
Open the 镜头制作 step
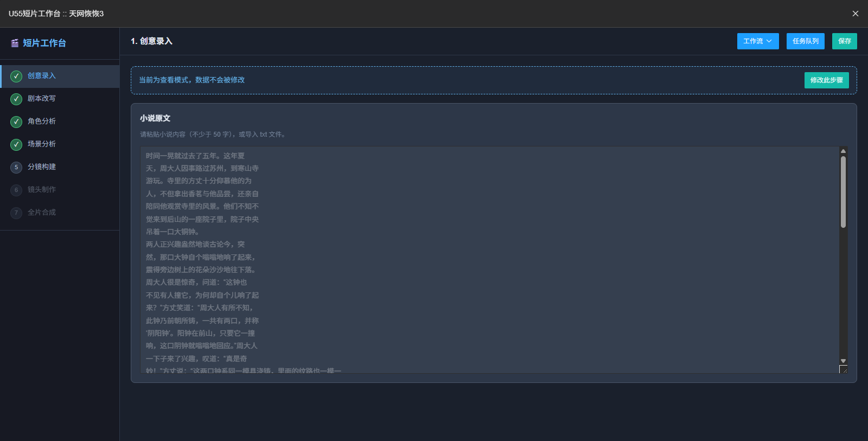coord(60,190)
